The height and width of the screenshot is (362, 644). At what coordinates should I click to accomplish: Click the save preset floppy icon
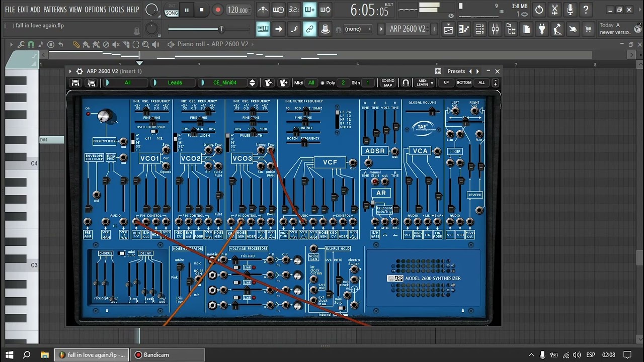(75, 83)
